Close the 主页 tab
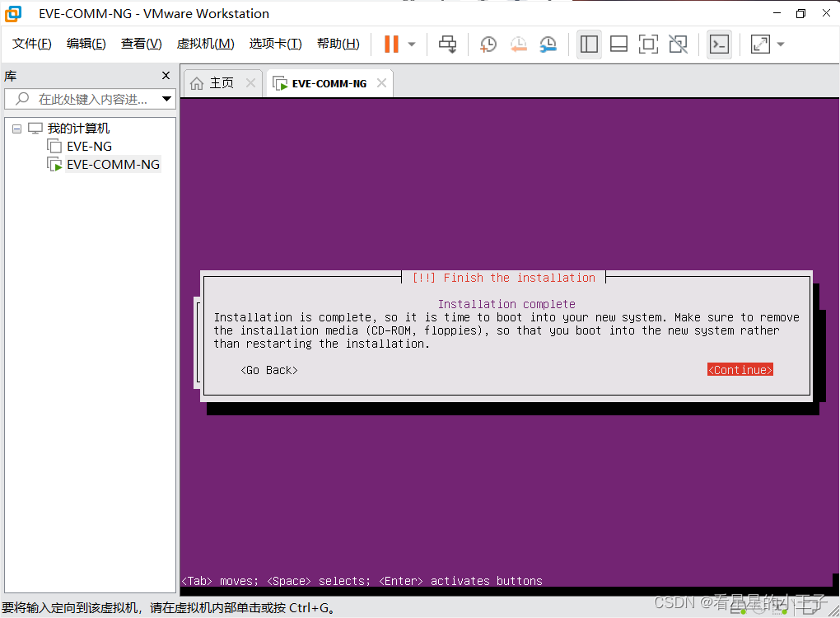The width and height of the screenshot is (840, 618). (250, 83)
